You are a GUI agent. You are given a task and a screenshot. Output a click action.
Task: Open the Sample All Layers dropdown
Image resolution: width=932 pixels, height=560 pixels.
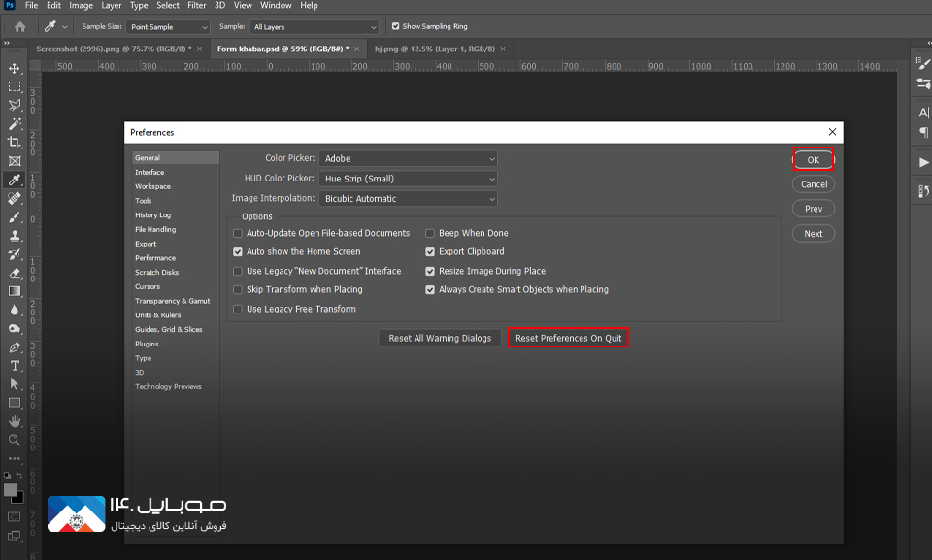[314, 27]
